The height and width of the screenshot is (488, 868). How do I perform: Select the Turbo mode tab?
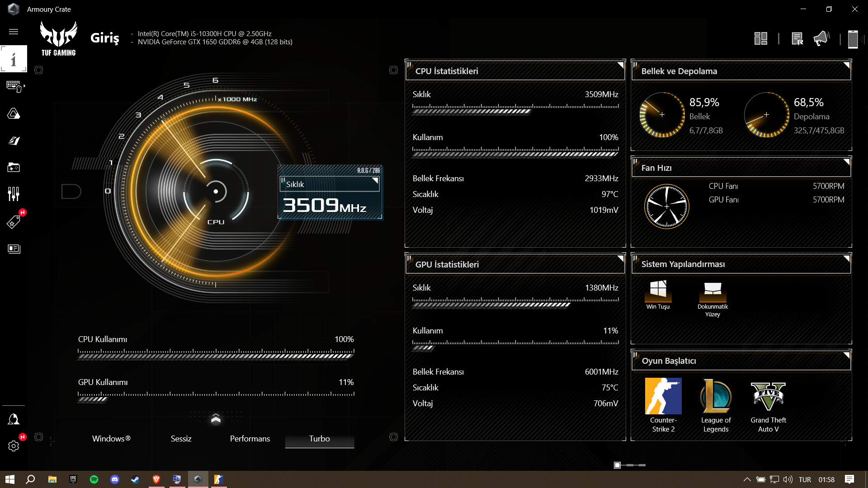pyautogui.click(x=319, y=439)
